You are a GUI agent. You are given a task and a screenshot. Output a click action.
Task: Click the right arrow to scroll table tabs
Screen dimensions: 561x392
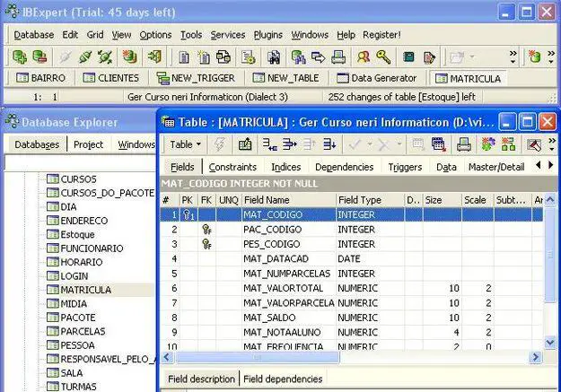pyautogui.click(x=551, y=165)
